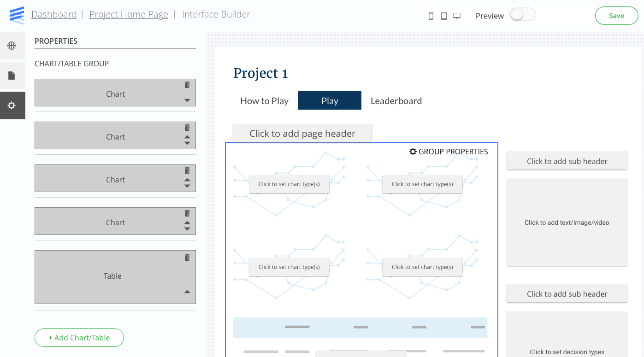Open the How to Play tab
Image resolution: width=644 pixels, height=357 pixels.
click(x=264, y=101)
